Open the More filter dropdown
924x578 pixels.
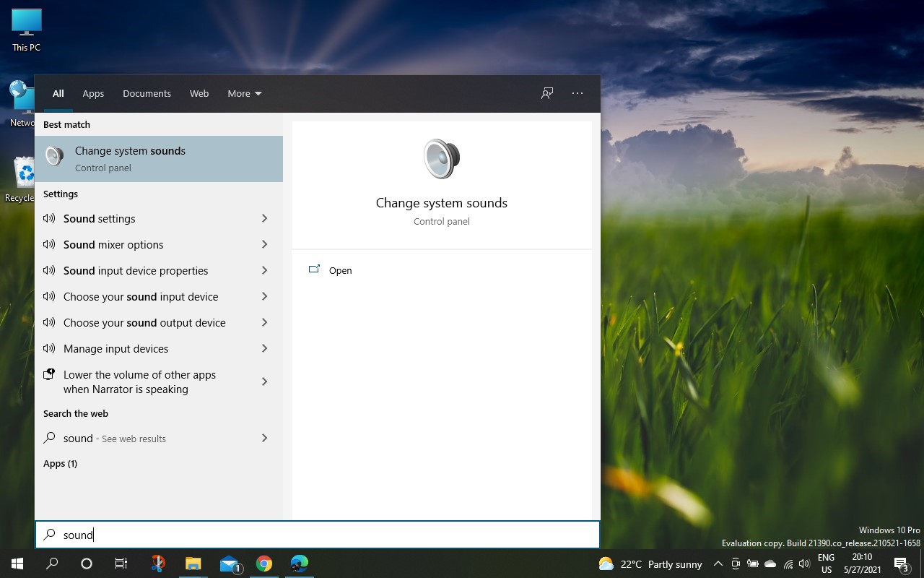pyautogui.click(x=245, y=93)
